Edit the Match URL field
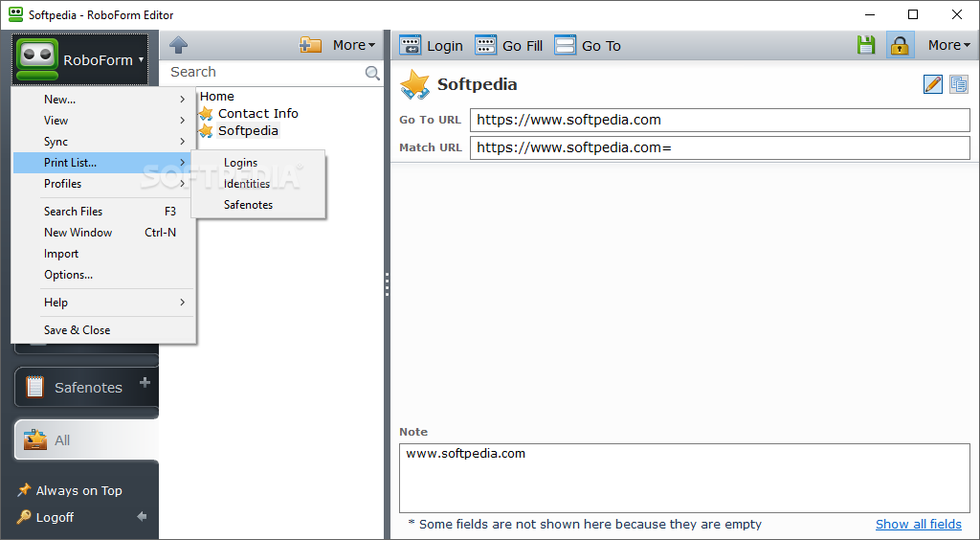This screenshot has width=980, height=540. tap(720, 147)
